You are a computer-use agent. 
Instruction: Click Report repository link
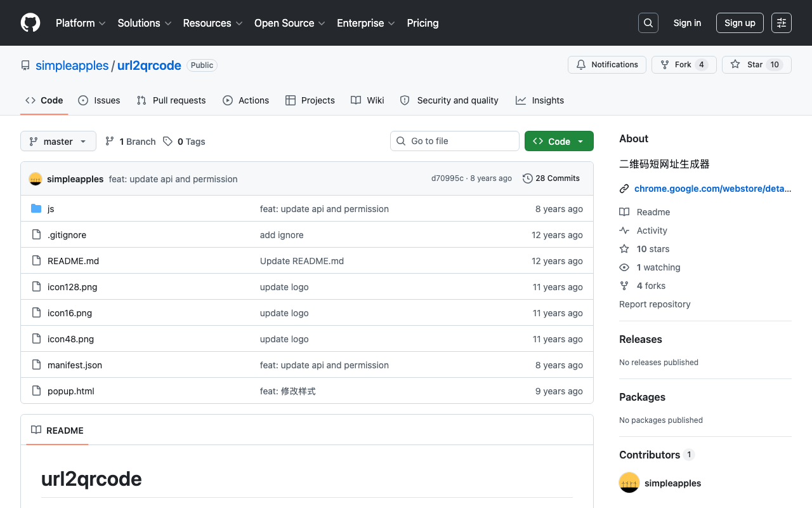tap(655, 304)
